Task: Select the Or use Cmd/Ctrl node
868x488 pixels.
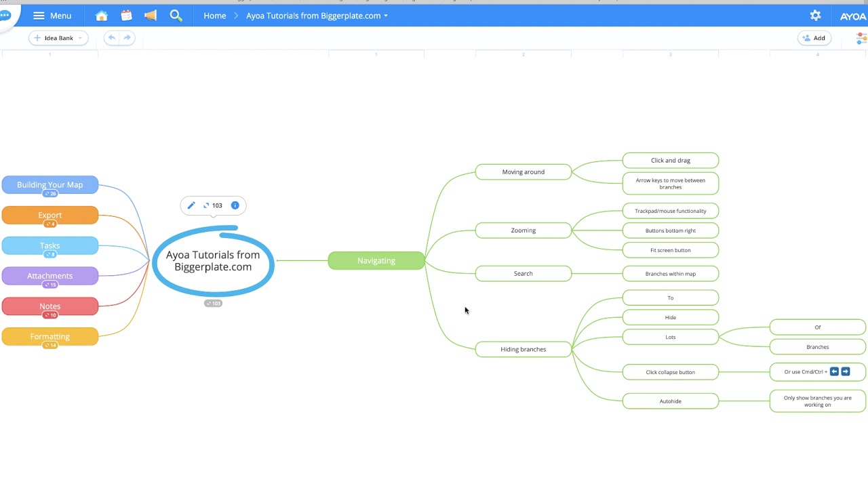Action: (x=818, y=372)
